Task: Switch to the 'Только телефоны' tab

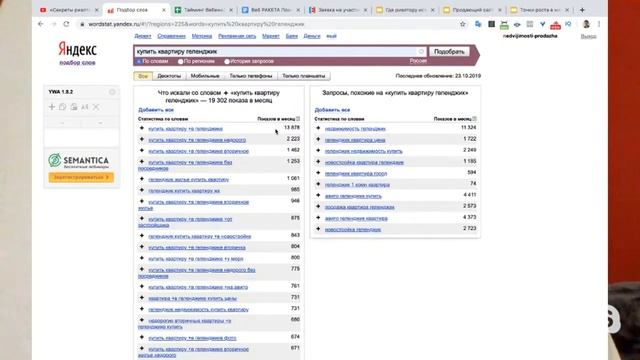Action: (251, 76)
